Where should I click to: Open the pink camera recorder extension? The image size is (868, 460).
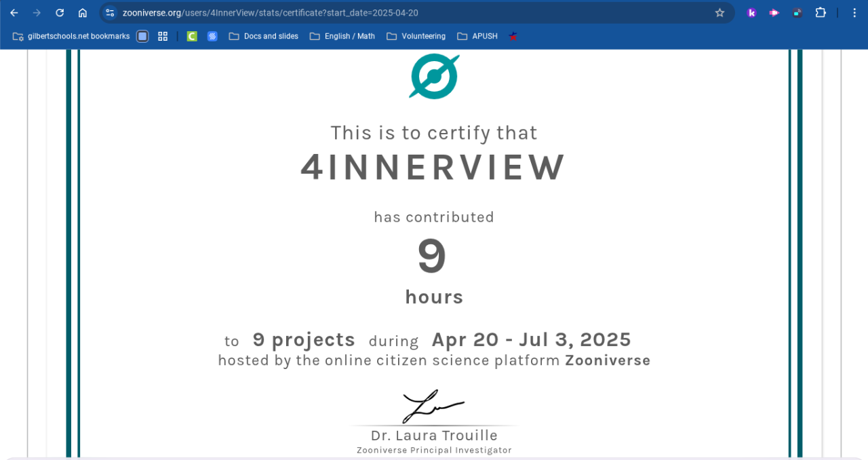(x=774, y=13)
